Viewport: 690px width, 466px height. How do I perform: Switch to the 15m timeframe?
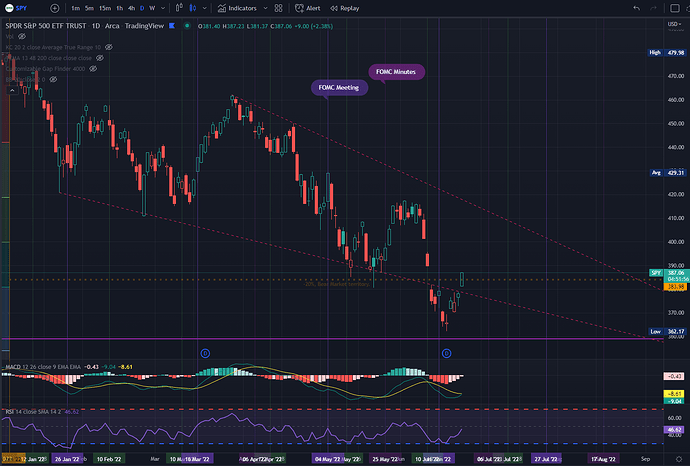[105, 8]
